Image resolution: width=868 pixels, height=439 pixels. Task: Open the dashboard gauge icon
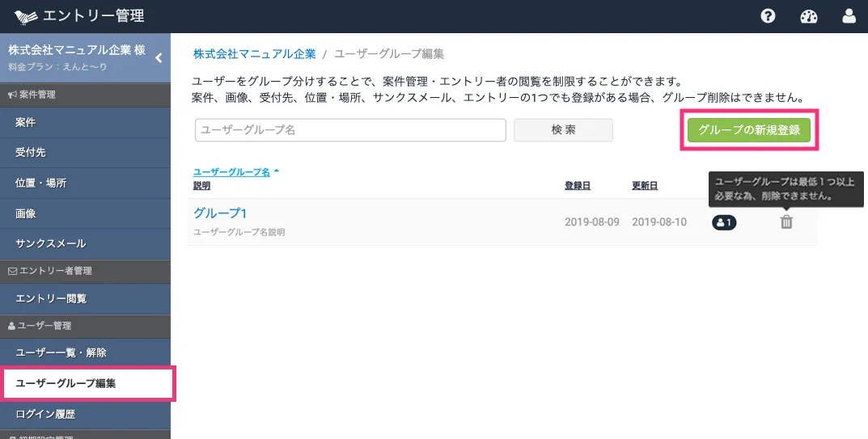[x=809, y=16]
